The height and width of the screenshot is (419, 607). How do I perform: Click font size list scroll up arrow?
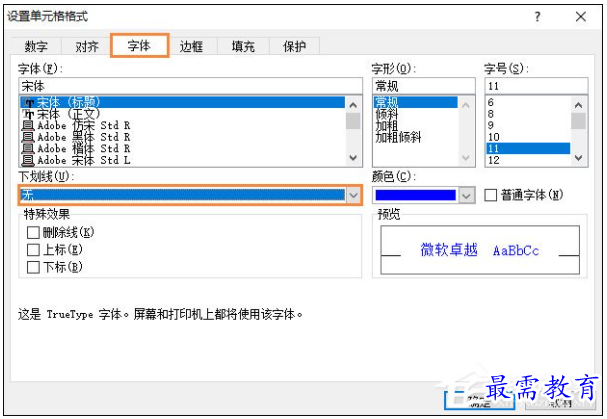(578, 105)
